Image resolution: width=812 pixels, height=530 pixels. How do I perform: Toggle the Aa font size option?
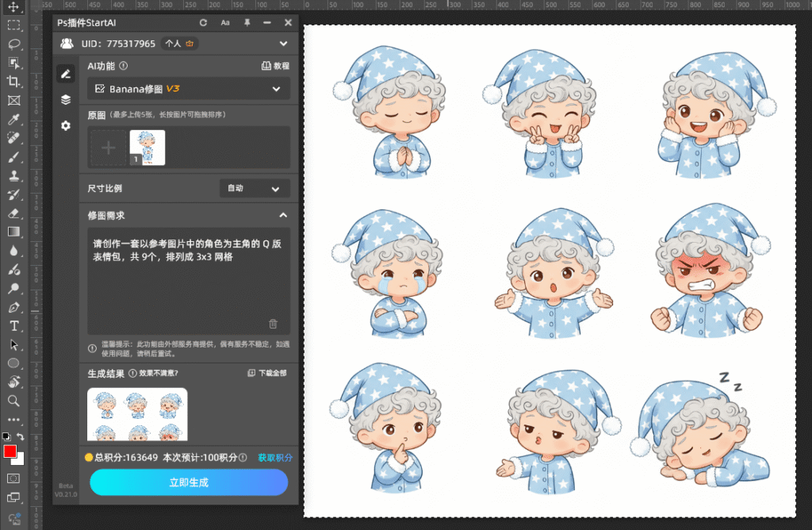point(225,23)
